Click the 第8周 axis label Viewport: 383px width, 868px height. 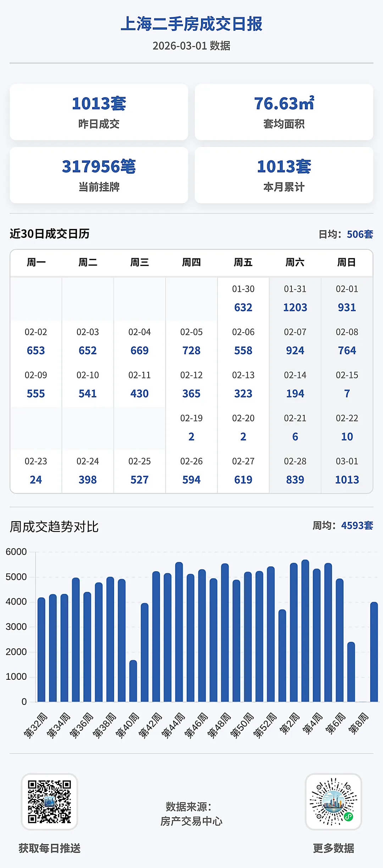(358, 723)
